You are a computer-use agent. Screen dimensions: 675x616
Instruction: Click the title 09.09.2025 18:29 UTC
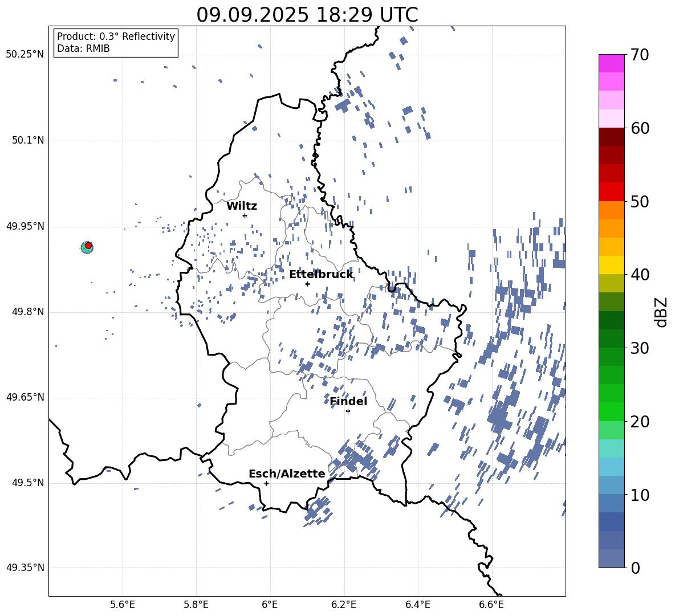(307, 15)
